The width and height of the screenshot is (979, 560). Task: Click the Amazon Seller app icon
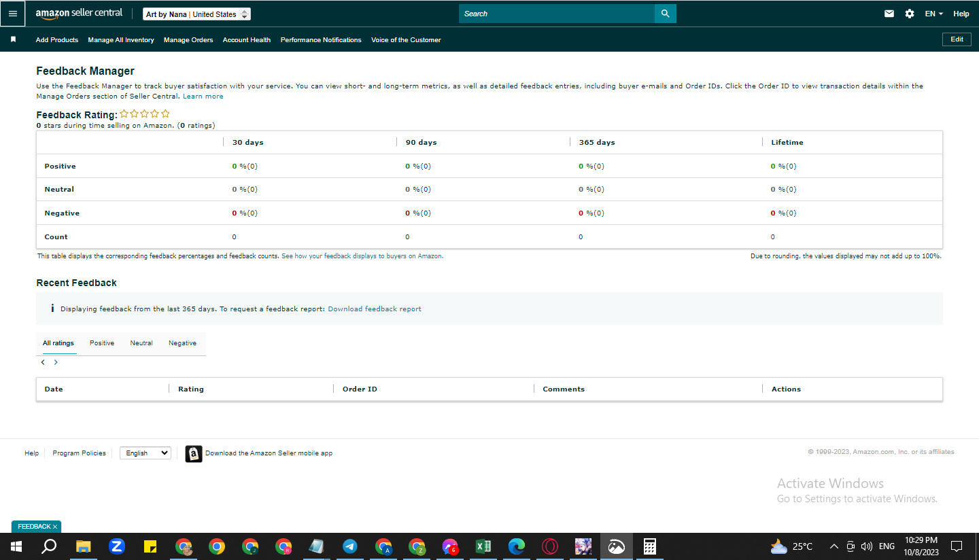pos(194,454)
